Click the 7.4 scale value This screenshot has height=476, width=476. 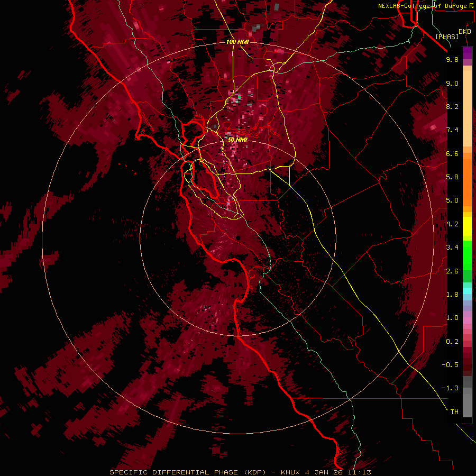(x=452, y=130)
